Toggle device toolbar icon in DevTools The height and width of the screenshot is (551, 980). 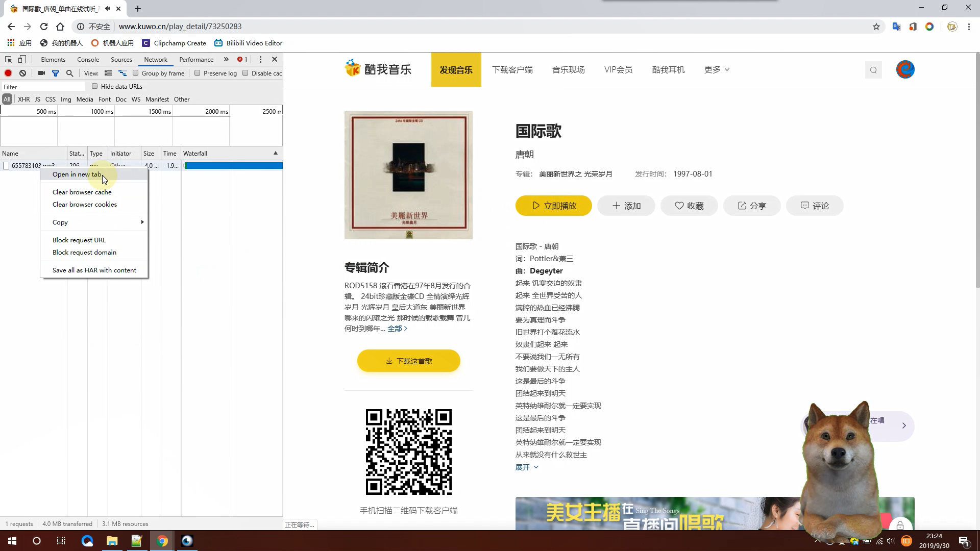pyautogui.click(x=22, y=59)
